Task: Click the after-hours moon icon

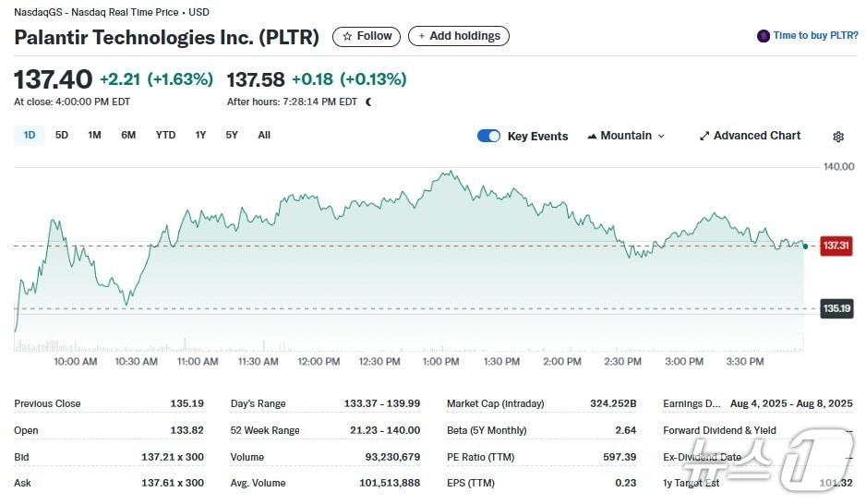Action: click(369, 102)
